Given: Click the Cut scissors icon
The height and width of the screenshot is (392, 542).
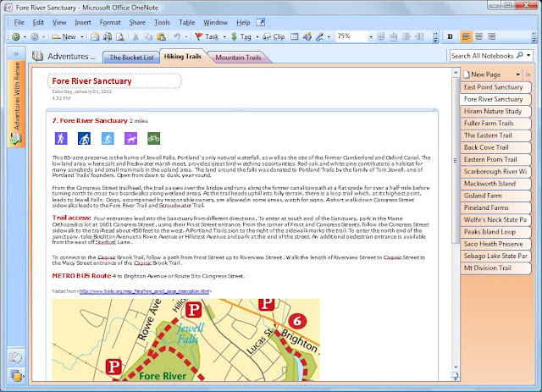Looking at the screenshot, I should tap(135, 36).
